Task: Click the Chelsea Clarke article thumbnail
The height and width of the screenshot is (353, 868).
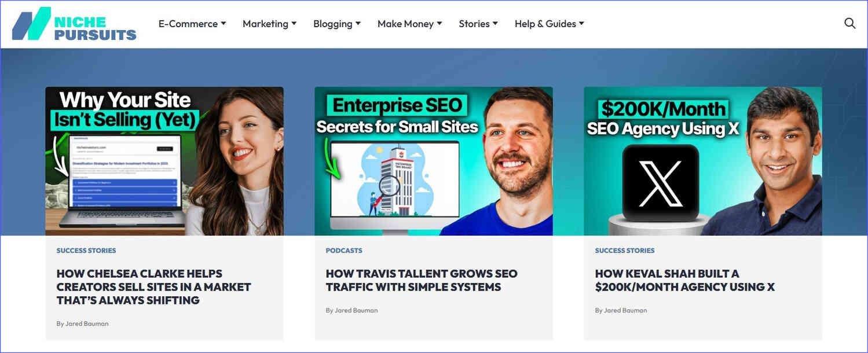Action: [164, 161]
